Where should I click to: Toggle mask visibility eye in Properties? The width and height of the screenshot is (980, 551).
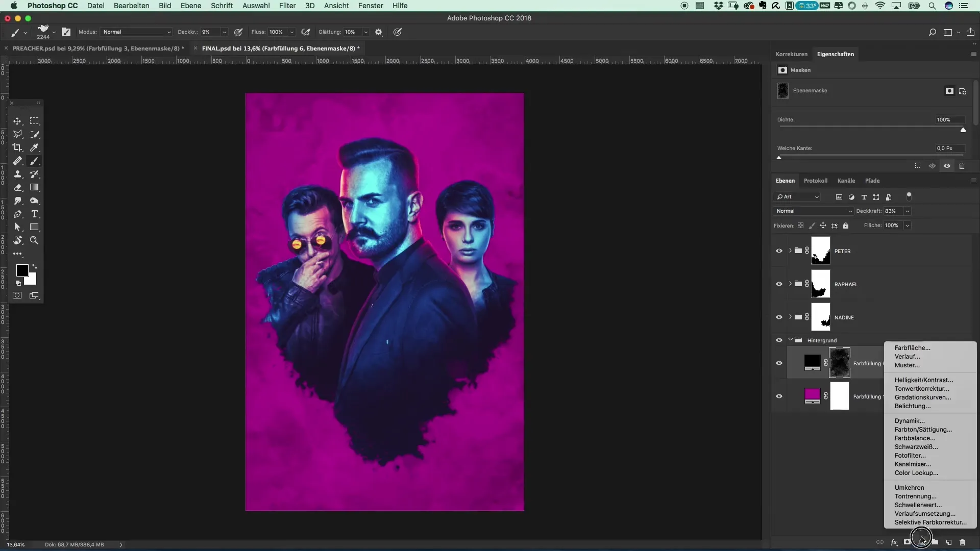pyautogui.click(x=947, y=166)
